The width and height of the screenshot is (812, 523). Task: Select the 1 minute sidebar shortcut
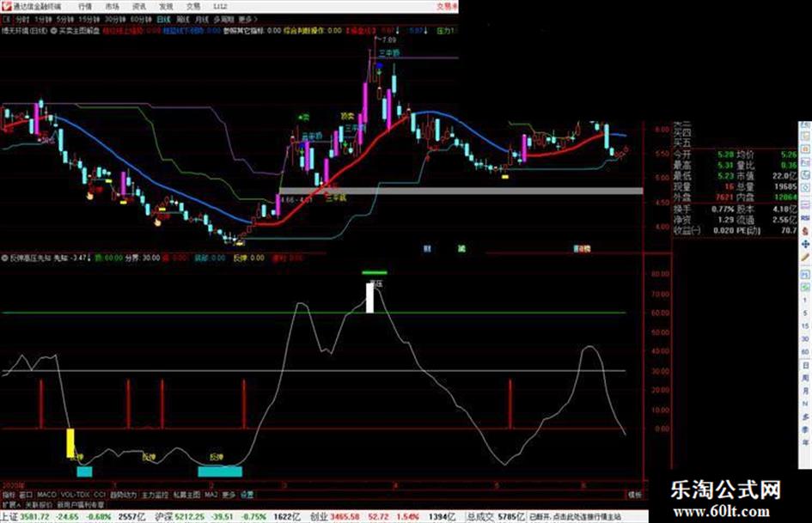coord(805,301)
